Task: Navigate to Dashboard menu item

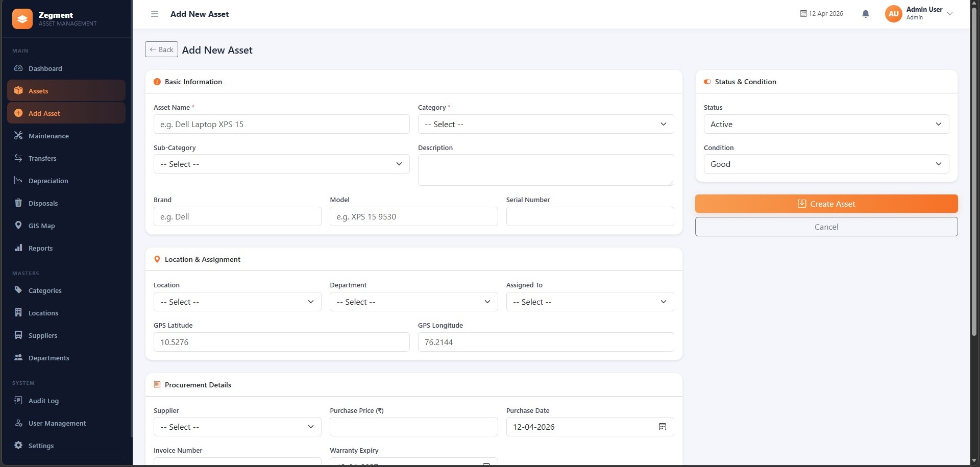Action: click(45, 68)
